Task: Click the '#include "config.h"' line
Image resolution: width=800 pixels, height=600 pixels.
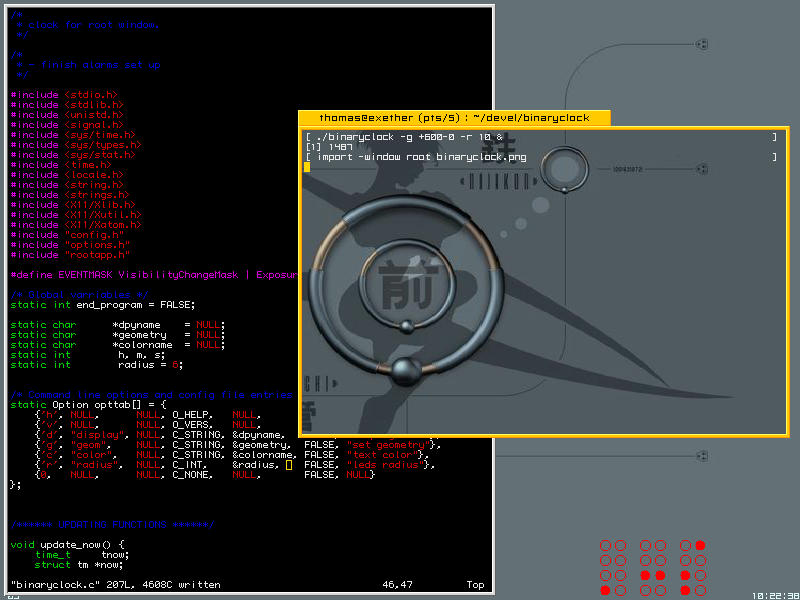Action: 67,235
